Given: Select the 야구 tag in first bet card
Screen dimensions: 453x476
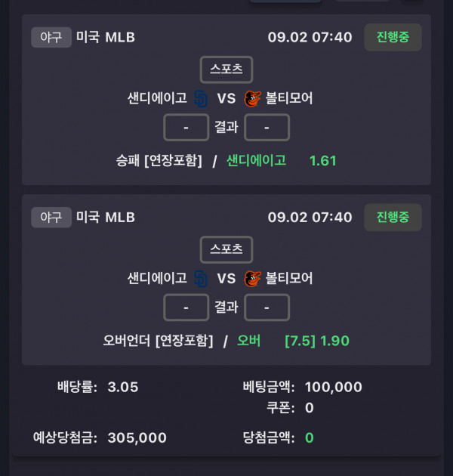Looking at the screenshot, I should (x=51, y=37).
